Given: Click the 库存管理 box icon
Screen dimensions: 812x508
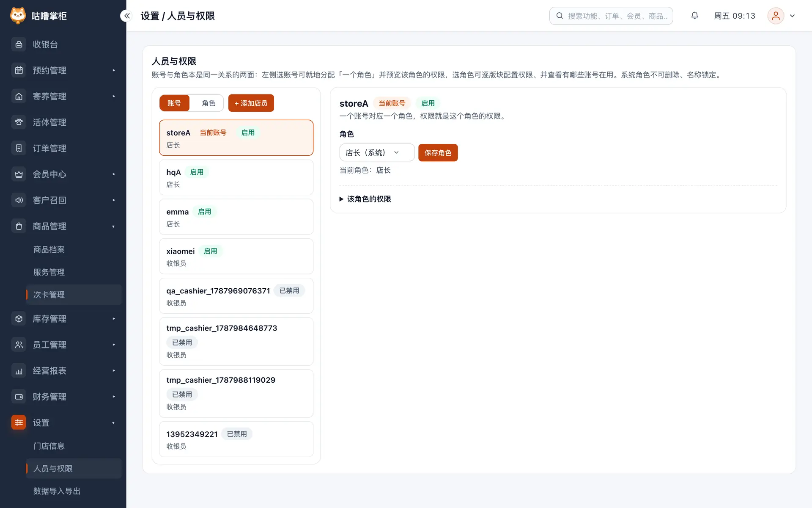Looking at the screenshot, I should point(19,319).
